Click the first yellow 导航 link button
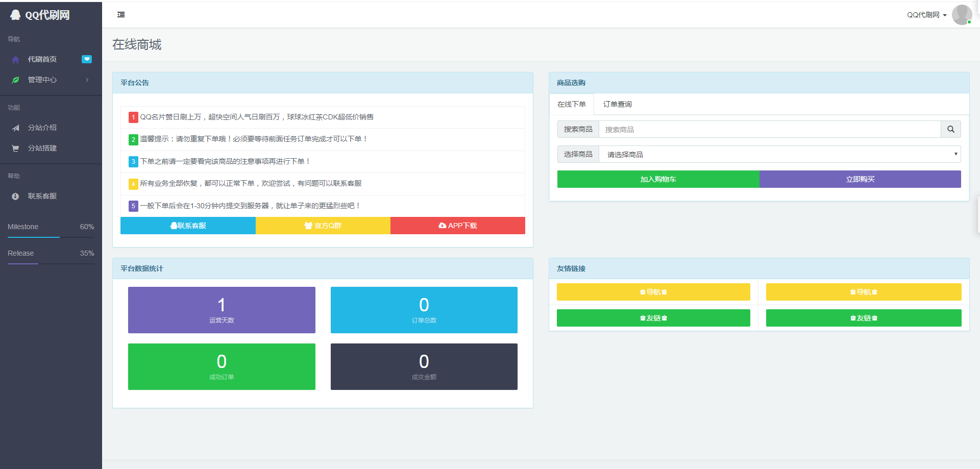The height and width of the screenshot is (469, 980). [653, 292]
